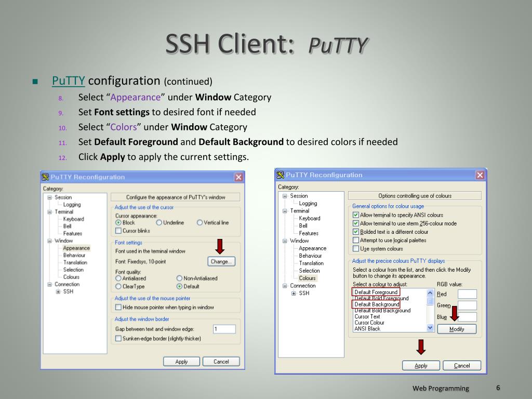Select Appearance in right dialog tree
Image resolution: width=532 pixels, height=399 pixels.
coord(312,248)
